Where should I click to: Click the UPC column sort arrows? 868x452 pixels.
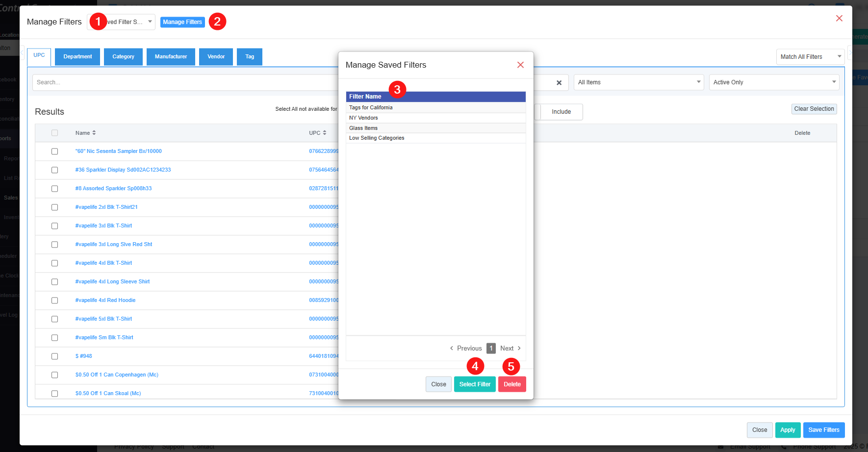coord(324,133)
